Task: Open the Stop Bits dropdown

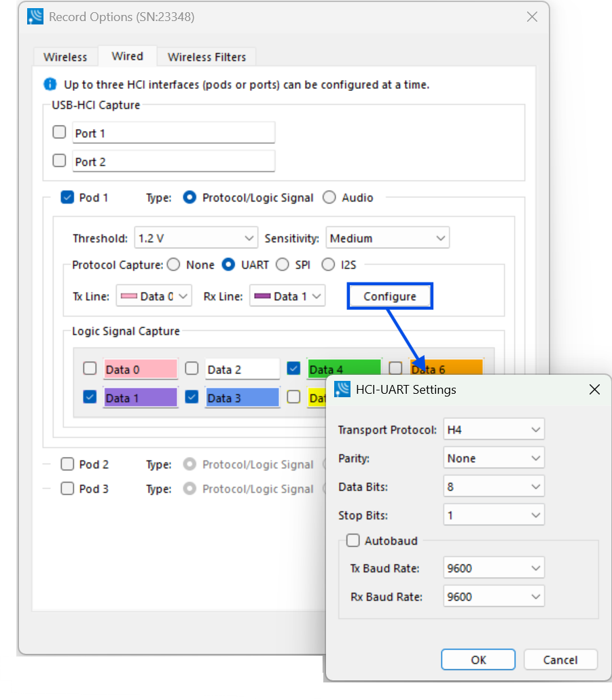Action: (x=494, y=515)
